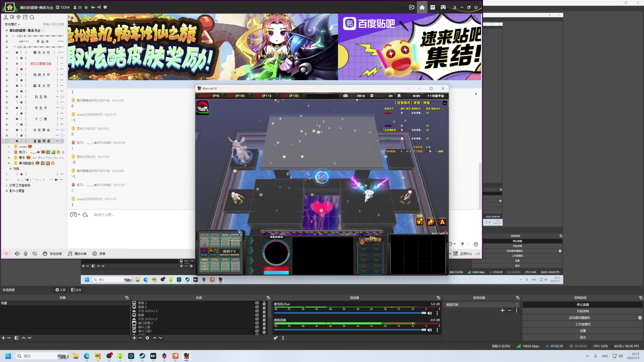Expand the 白玉京 channel
This screenshot has height=362, width=644.
point(7,97)
